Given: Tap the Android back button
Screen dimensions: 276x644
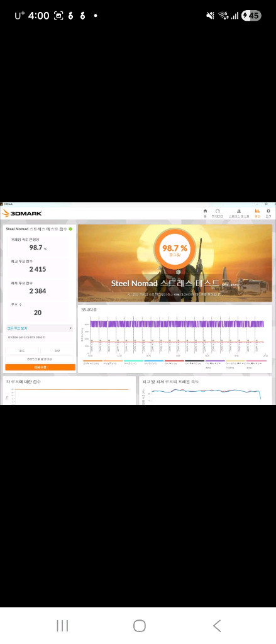Looking at the screenshot, I should (218, 626).
